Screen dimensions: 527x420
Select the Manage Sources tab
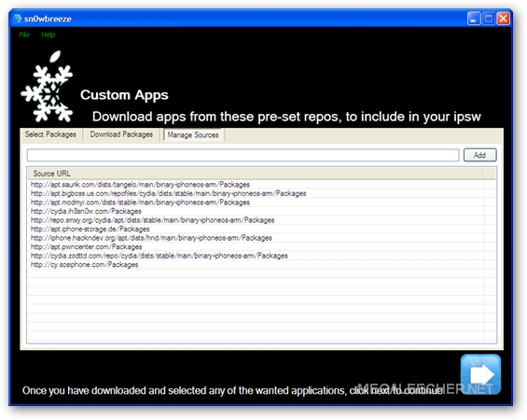point(193,134)
